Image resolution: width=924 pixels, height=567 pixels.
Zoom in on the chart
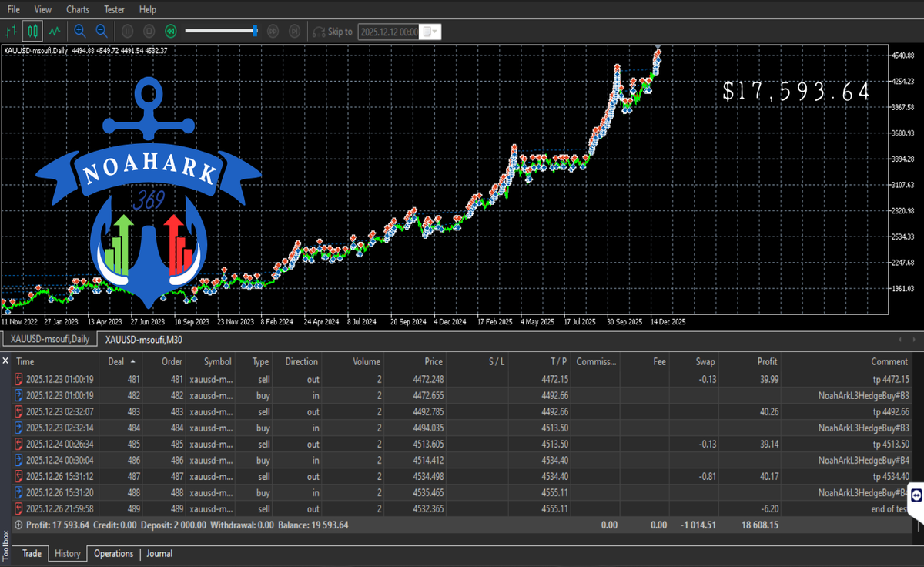[x=79, y=32]
